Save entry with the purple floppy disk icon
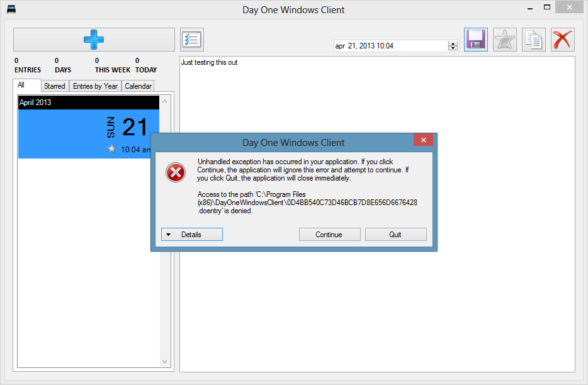This screenshot has width=588, height=385. 475,40
